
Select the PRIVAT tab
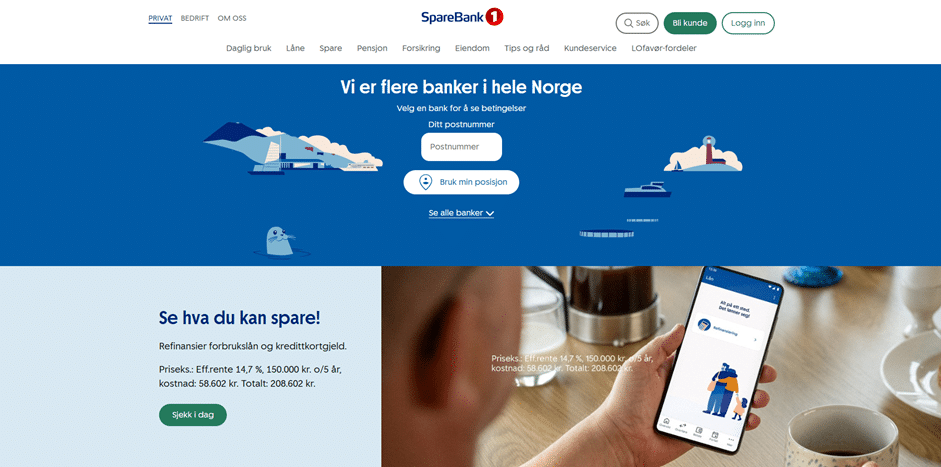click(160, 19)
